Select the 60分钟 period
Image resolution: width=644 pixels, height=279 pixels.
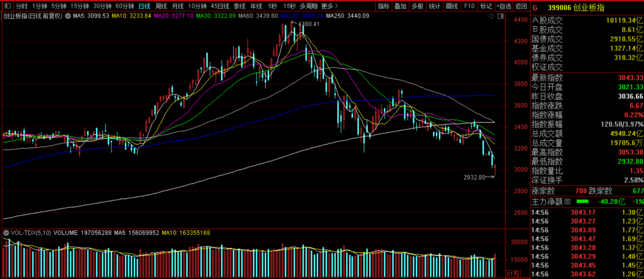click(x=125, y=7)
